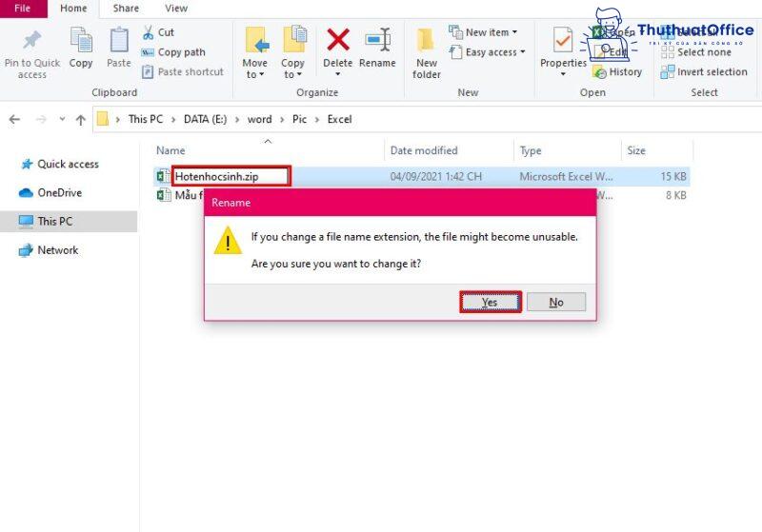The height and width of the screenshot is (532, 762).
Task: Open the Easy access dropdown
Action: click(488, 52)
